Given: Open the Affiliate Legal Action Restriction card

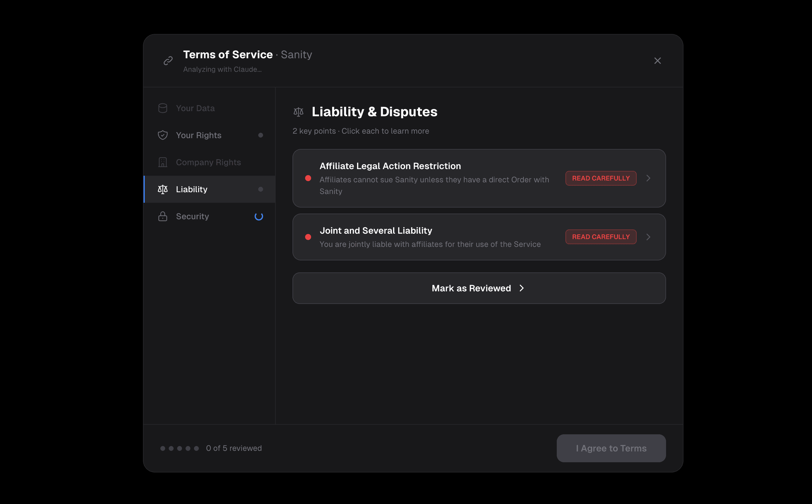Looking at the screenshot, I should (x=479, y=178).
